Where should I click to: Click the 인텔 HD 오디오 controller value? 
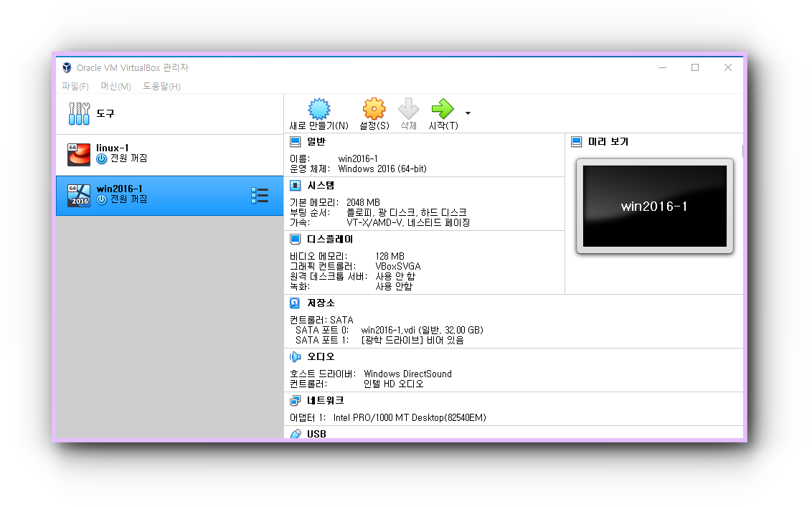(394, 384)
